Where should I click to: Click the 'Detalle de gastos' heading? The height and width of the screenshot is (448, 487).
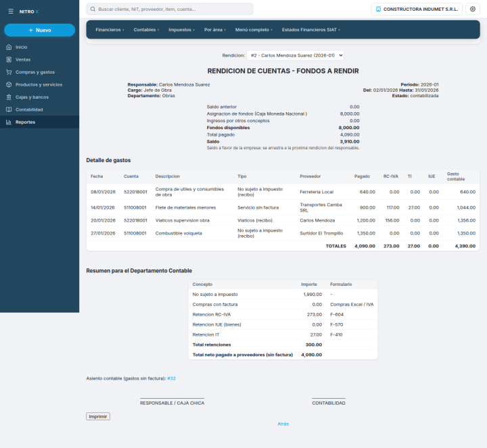coord(108,160)
